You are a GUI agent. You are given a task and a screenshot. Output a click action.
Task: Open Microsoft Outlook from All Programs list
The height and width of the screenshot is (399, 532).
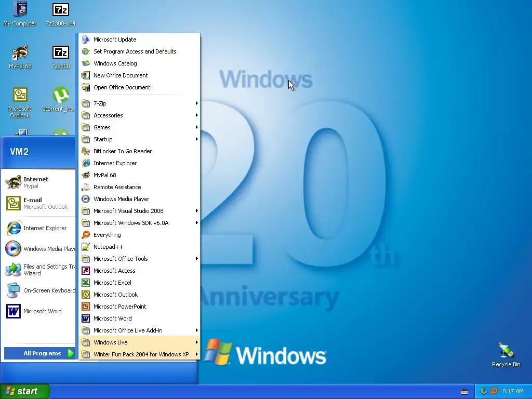tap(139, 295)
